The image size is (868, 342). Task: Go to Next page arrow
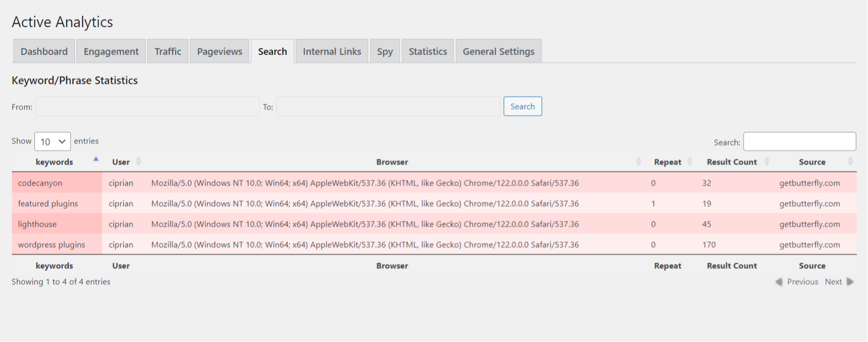[x=850, y=282]
